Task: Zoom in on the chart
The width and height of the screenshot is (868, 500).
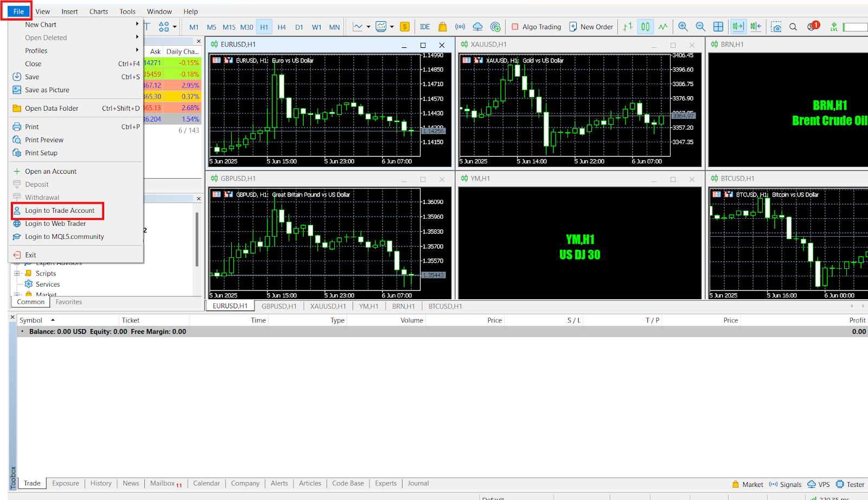Action: click(x=683, y=27)
